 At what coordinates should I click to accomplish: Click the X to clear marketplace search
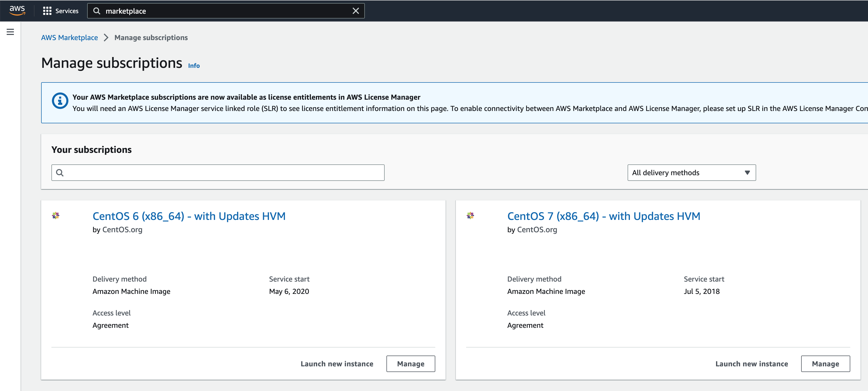pyautogui.click(x=357, y=11)
